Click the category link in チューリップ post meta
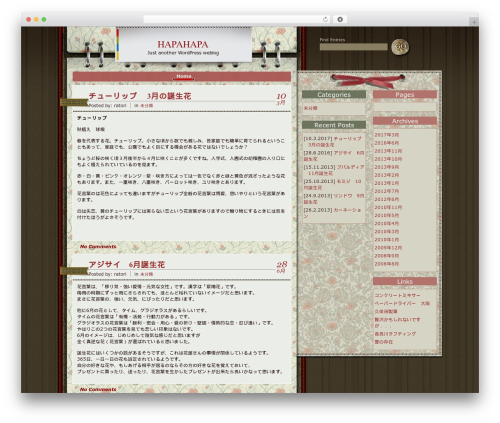Image resolution: width=500 pixels, height=423 pixels. point(146,106)
